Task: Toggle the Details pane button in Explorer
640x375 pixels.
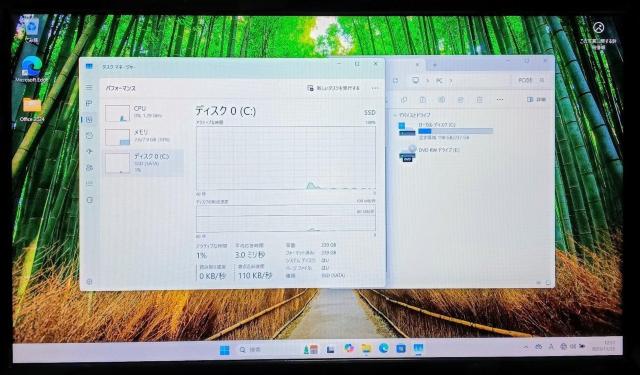Action: click(x=536, y=99)
